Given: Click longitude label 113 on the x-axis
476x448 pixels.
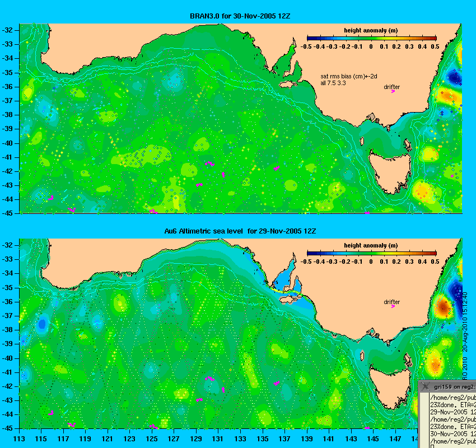Looking at the screenshot, I should pos(19,438).
